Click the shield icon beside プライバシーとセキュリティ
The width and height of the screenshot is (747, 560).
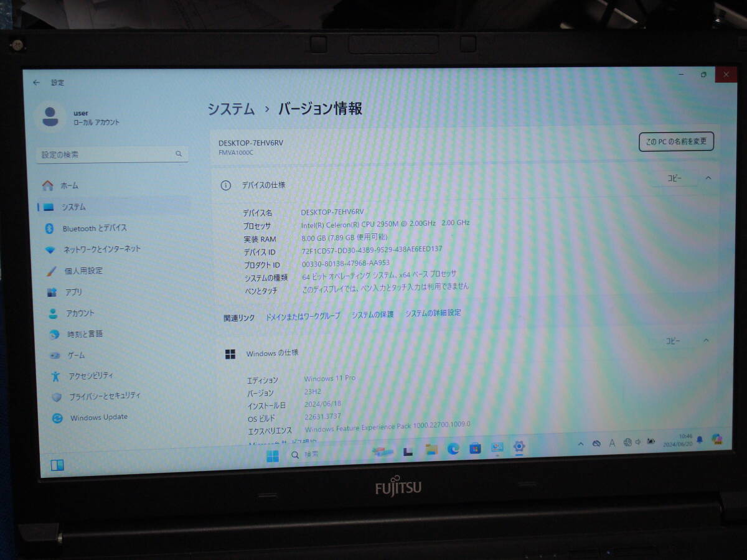pos(57,396)
